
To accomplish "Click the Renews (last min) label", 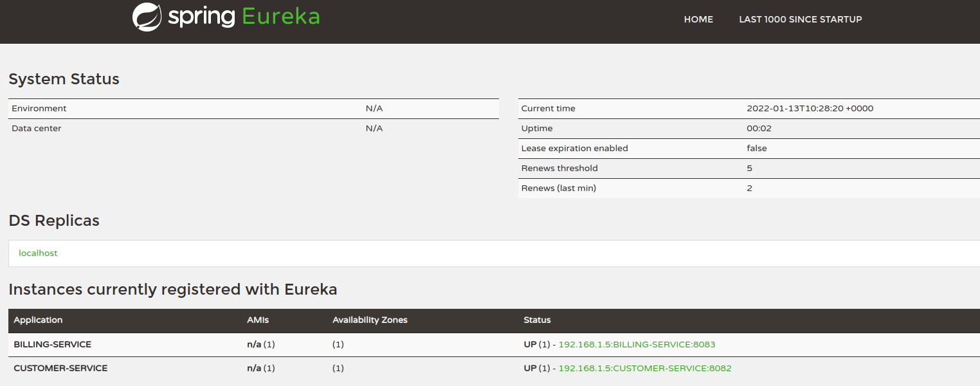I will [x=559, y=188].
